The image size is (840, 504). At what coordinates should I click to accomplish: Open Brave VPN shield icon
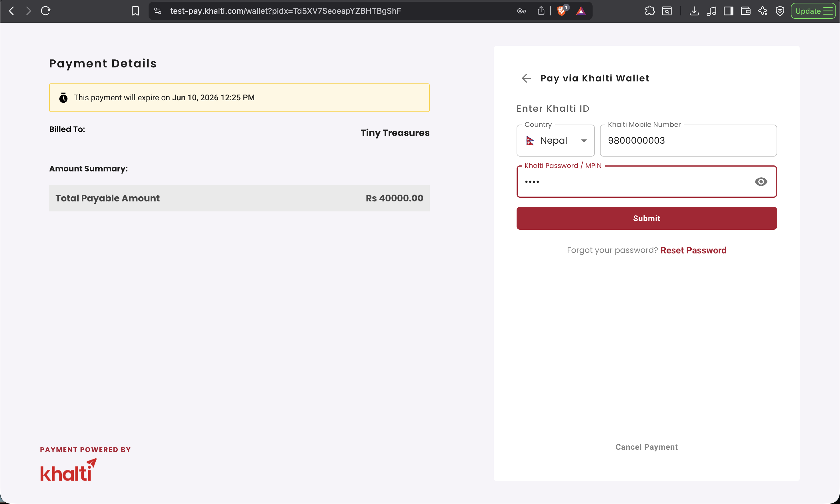click(x=780, y=11)
